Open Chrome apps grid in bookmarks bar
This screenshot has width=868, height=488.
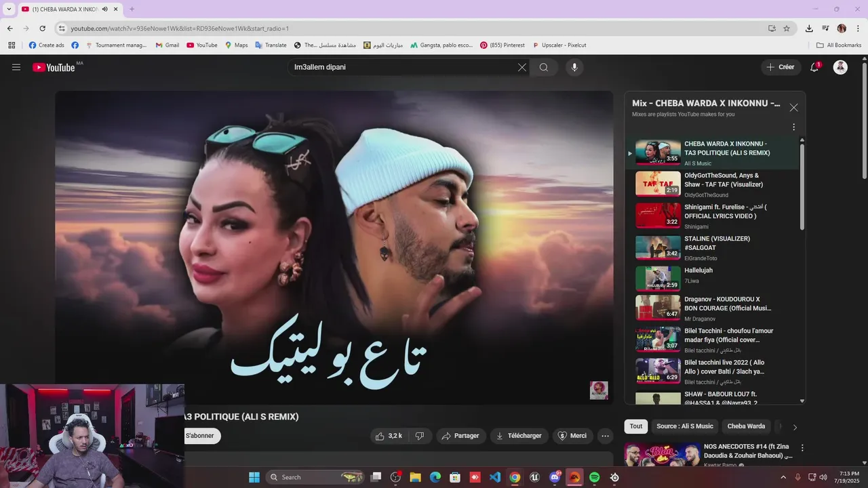12,45
